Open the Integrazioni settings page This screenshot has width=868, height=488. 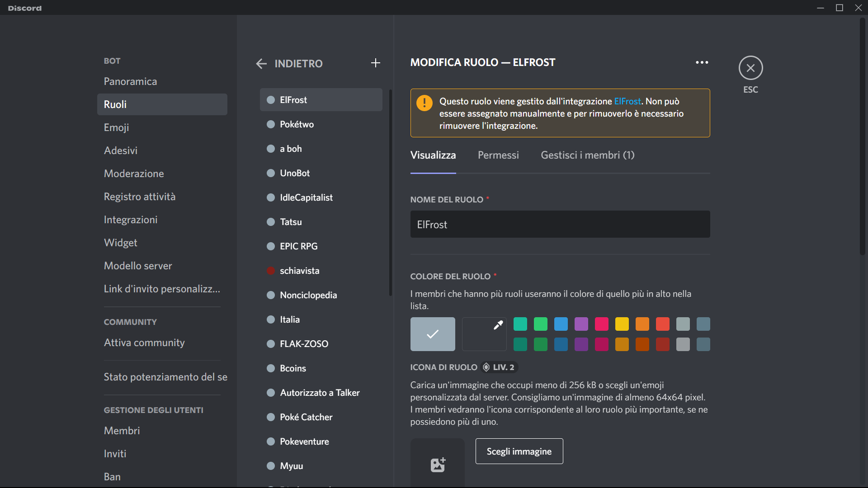[x=131, y=220]
